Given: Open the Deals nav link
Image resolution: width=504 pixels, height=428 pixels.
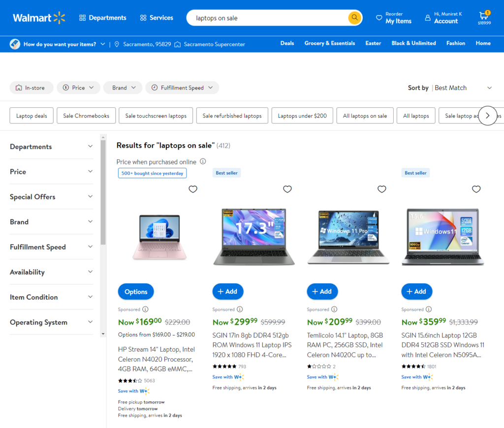Looking at the screenshot, I should (287, 43).
